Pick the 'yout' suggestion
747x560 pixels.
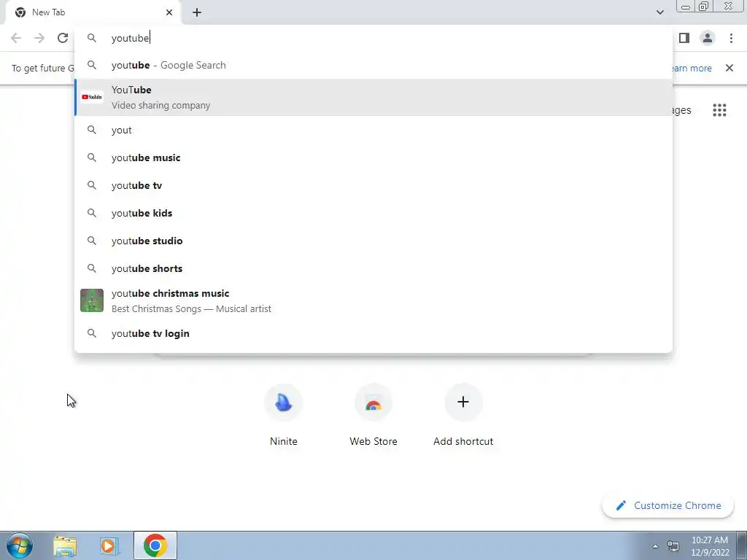click(x=373, y=130)
